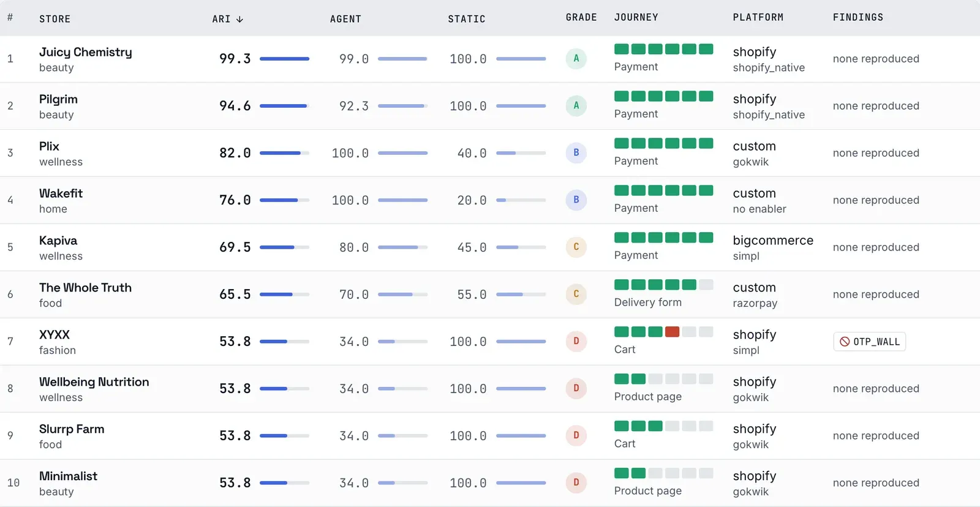Click Juicy Chemistry journey step indicator
Image resolution: width=980 pixels, height=507 pixels.
point(663,49)
